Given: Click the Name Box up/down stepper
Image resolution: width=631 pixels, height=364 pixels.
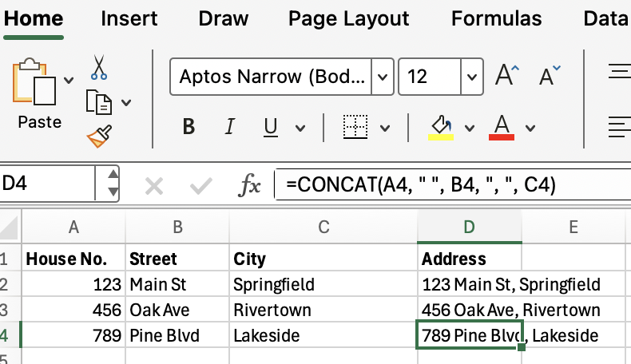Looking at the screenshot, I should point(113,184).
